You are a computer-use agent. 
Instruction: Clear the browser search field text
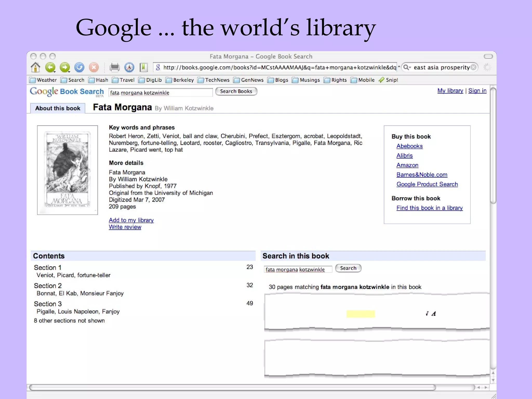coord(474,67)
